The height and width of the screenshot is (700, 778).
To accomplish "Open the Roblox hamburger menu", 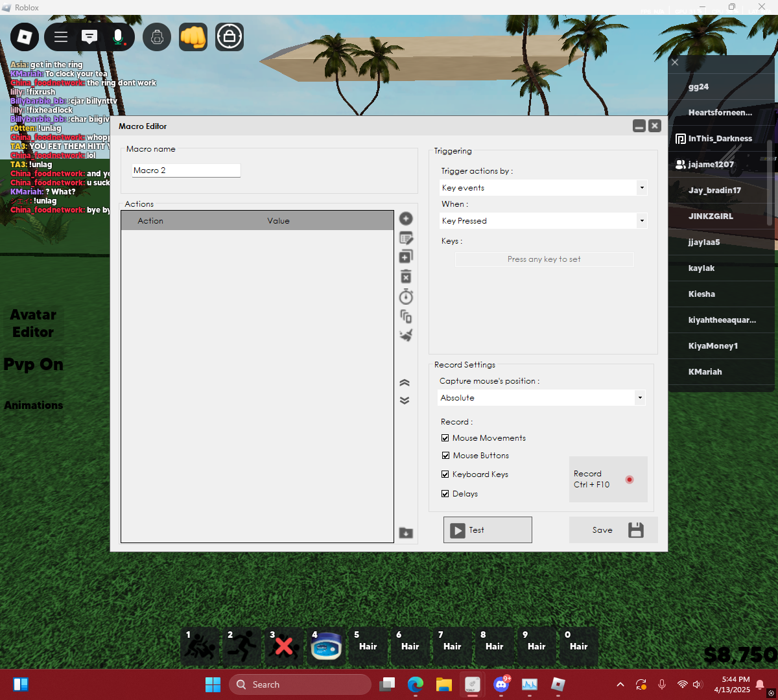I will (x=61, y=37).
